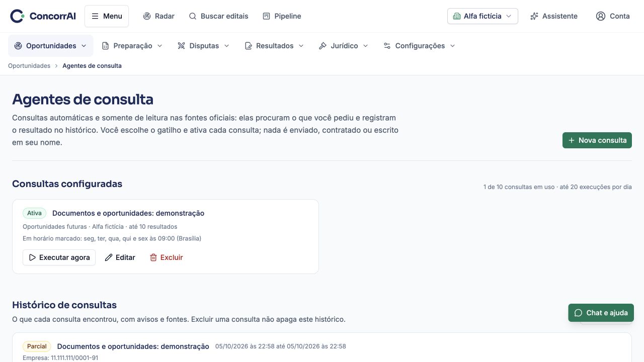644x362 pixels.
Task: Click the Radar label in top bar
Action: 165,16
